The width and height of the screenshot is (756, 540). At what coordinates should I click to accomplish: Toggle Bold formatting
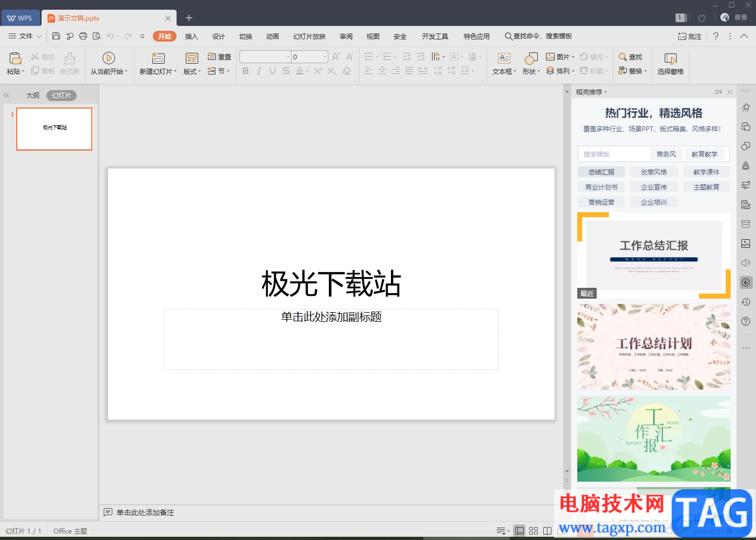point(246,71)
